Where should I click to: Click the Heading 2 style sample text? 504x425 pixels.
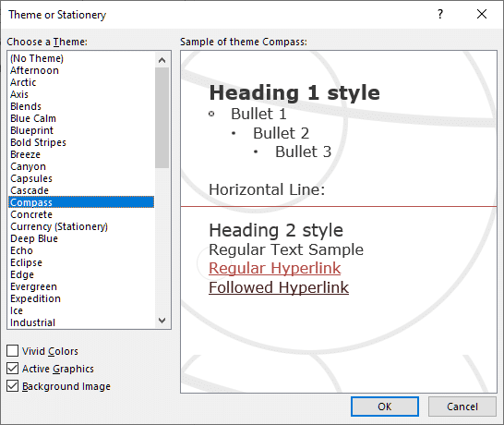(276, 231)
